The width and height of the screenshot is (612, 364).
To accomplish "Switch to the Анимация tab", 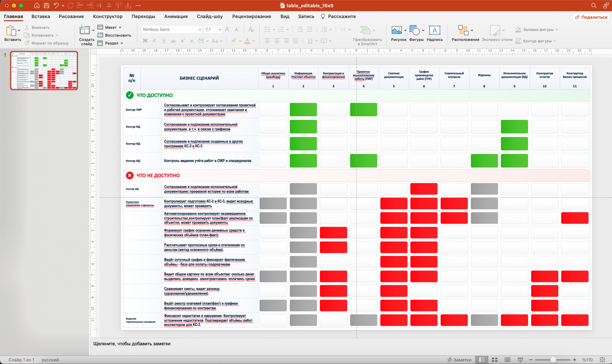I will [x=176, y=16].
